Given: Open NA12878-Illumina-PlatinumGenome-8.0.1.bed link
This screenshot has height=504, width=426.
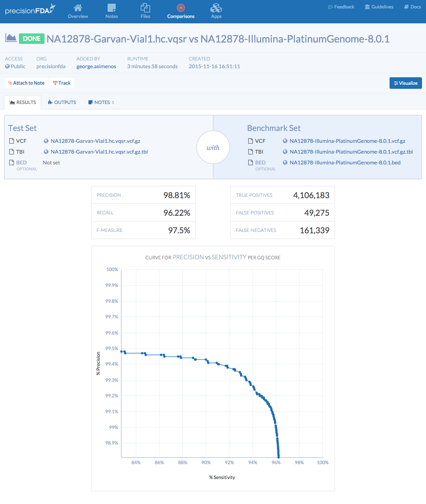Looking at the screenshot, I should (345, 163).
